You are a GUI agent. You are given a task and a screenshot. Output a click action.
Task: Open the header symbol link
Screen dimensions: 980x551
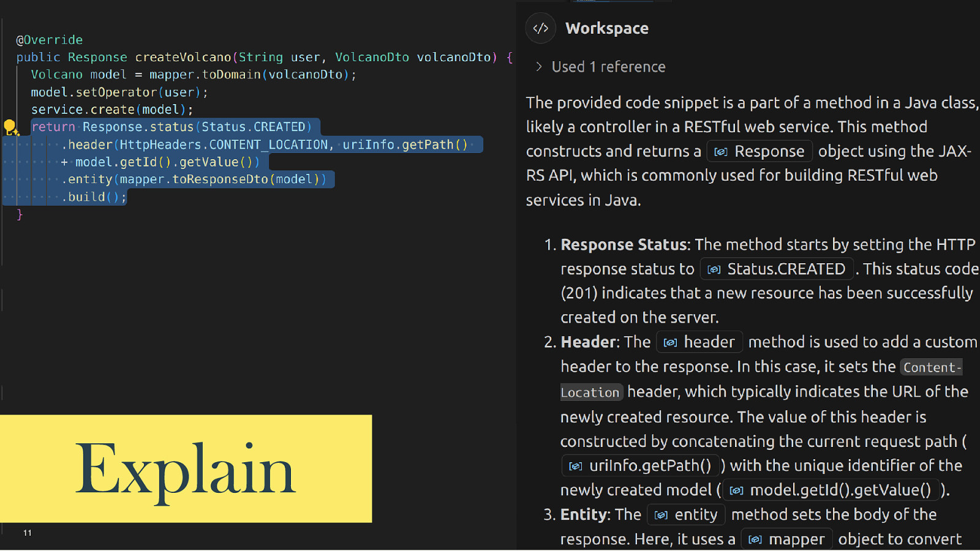(699, 342)
